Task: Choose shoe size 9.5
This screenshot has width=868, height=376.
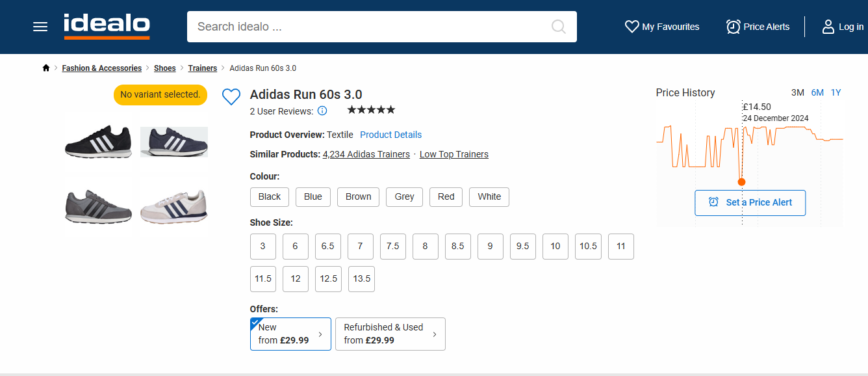Action: coord(522,246)
